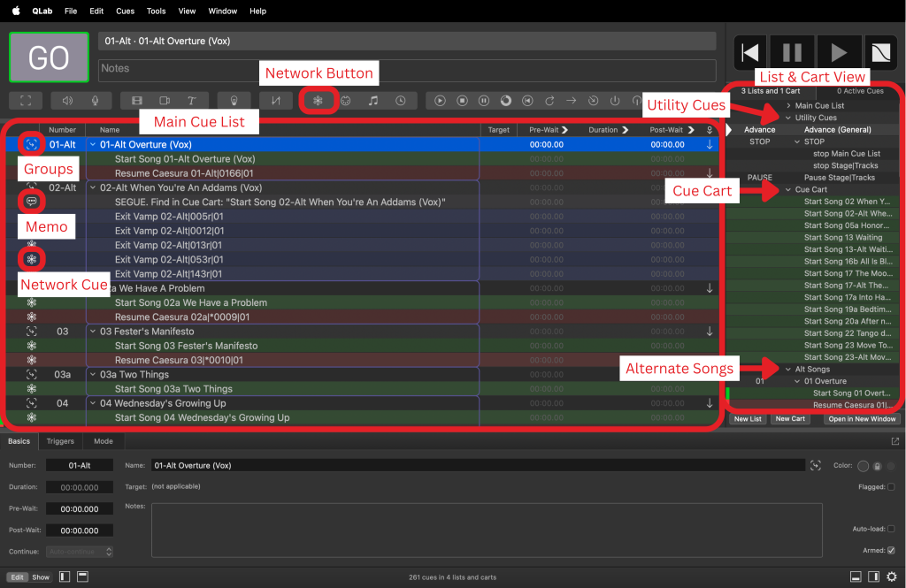Image resolution: width=906 pixels, height=588 pixels.
Task: Click the New Cart button
Action: [x=790, y=419]
